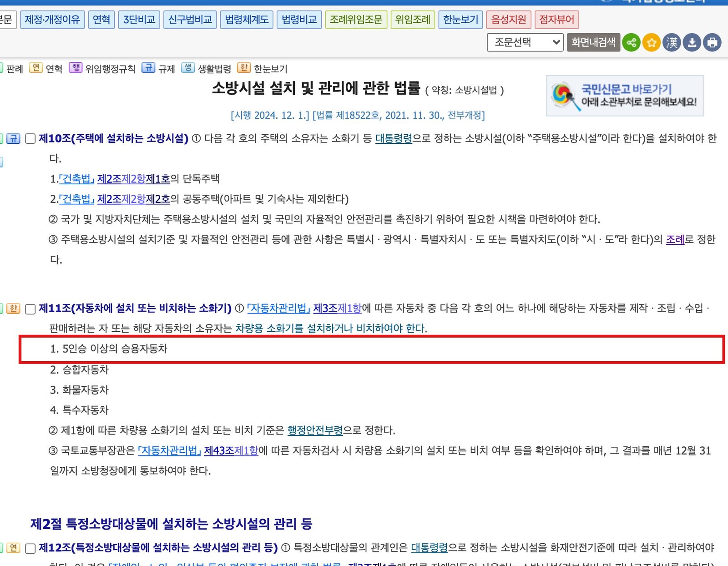
Task: Click the 한눈보기 top button
Action: point(460,20)
